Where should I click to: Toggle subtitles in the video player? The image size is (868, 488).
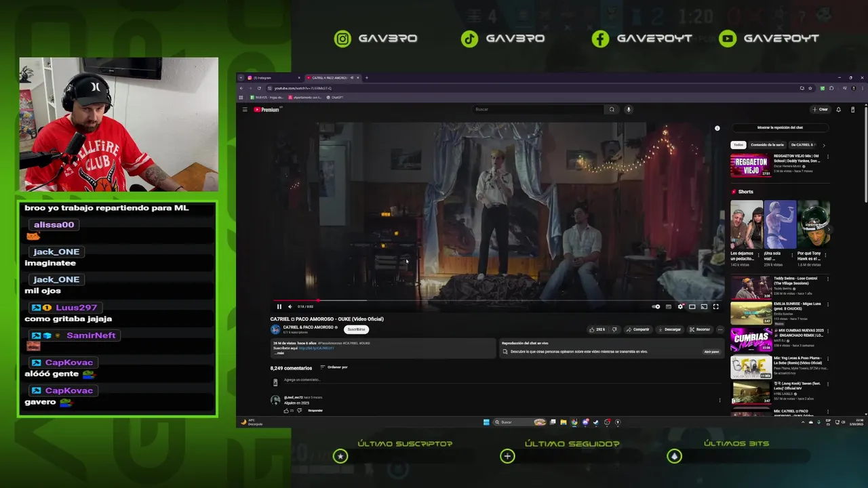click(x=669, y=306)
